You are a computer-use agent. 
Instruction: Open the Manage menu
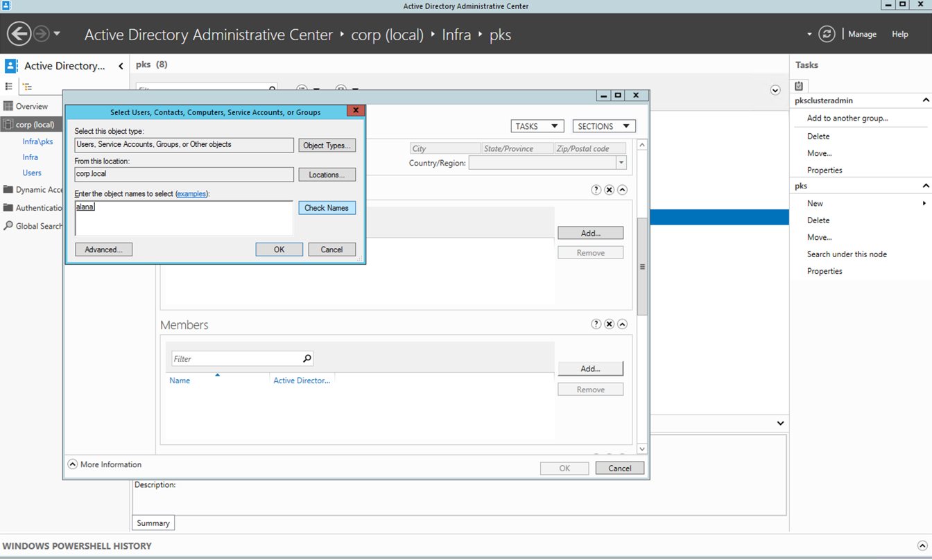click(x=862, y=34)
